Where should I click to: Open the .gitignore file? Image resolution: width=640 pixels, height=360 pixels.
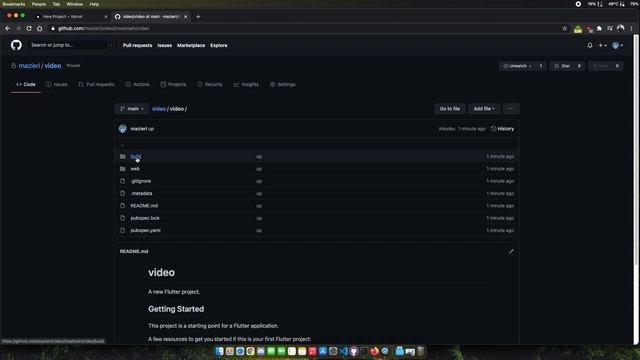(141, 181)
